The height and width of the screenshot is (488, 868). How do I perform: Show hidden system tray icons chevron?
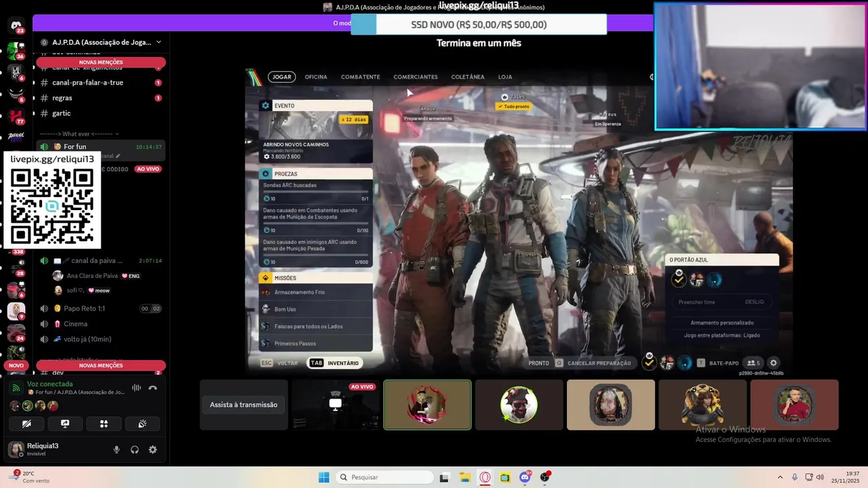click(x=780, y=477)
